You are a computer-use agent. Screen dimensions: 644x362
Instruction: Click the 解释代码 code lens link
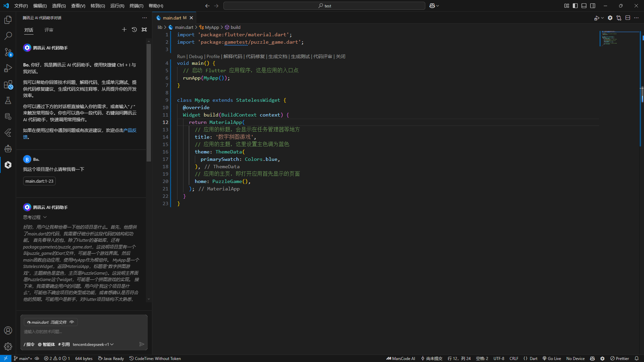point(233,56)
